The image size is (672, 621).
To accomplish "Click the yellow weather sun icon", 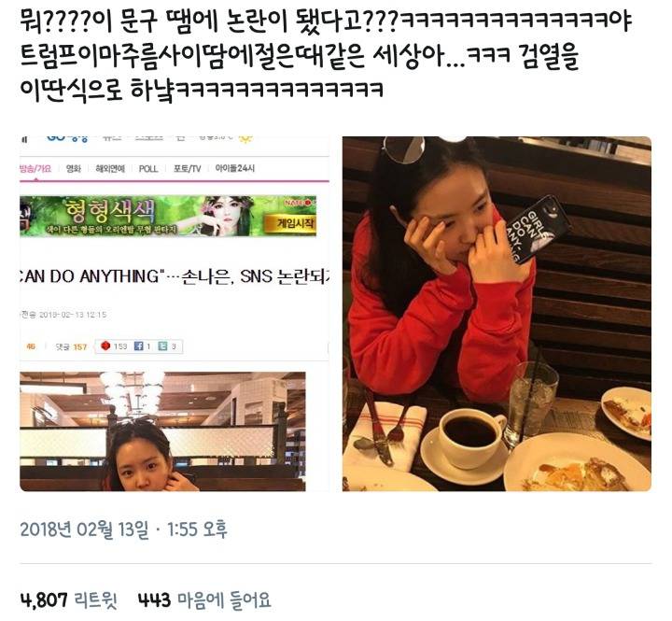I will pos(245,138).
